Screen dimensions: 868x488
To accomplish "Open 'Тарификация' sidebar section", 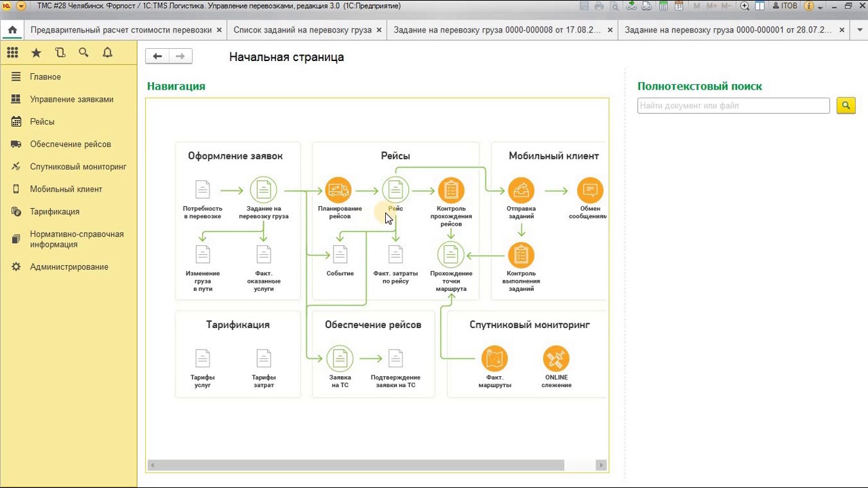I will point(68,211).
